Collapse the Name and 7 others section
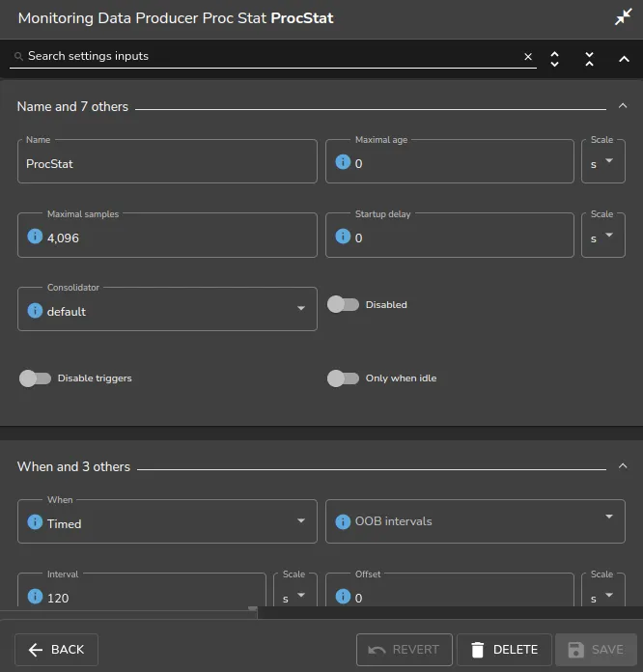 (x=623, y=105)
